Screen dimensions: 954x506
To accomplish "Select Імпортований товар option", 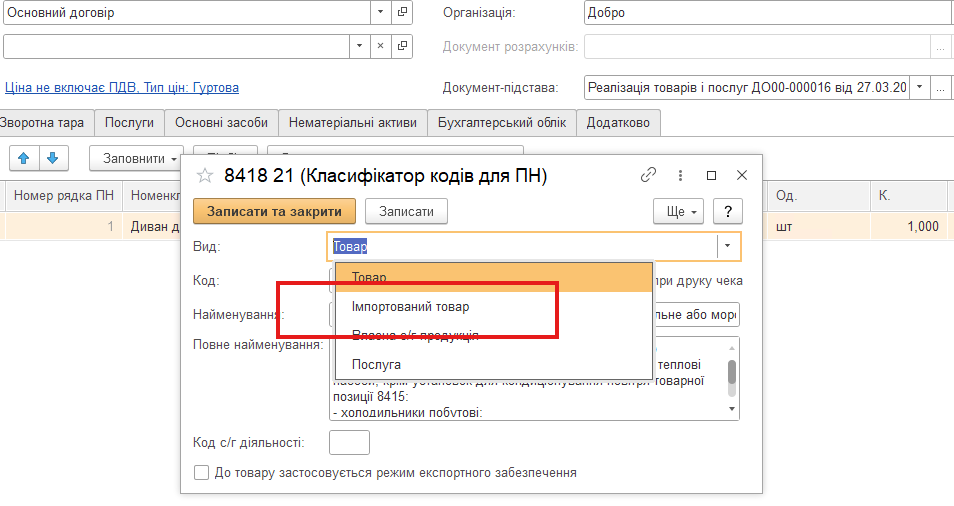I will (493, 307).
